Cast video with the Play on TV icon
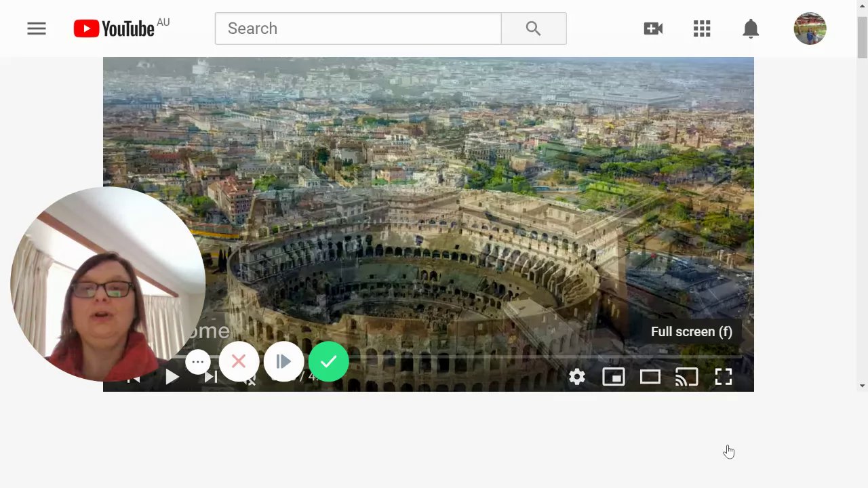868x488 pixels. coord(687,377)
